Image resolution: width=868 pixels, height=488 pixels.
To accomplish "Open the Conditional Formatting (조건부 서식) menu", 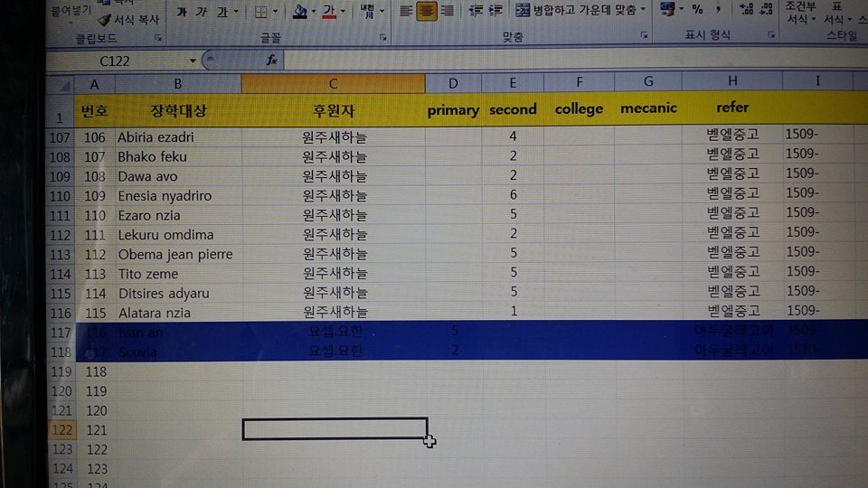I will [800, 13].
